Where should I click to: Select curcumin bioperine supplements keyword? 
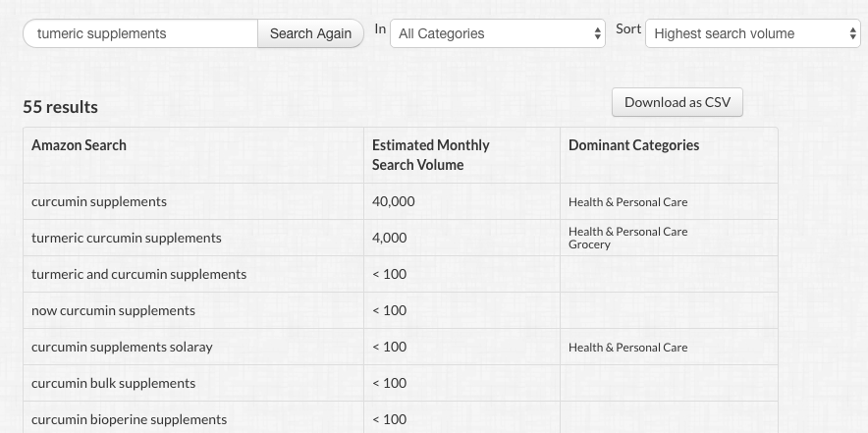point(129,419)
